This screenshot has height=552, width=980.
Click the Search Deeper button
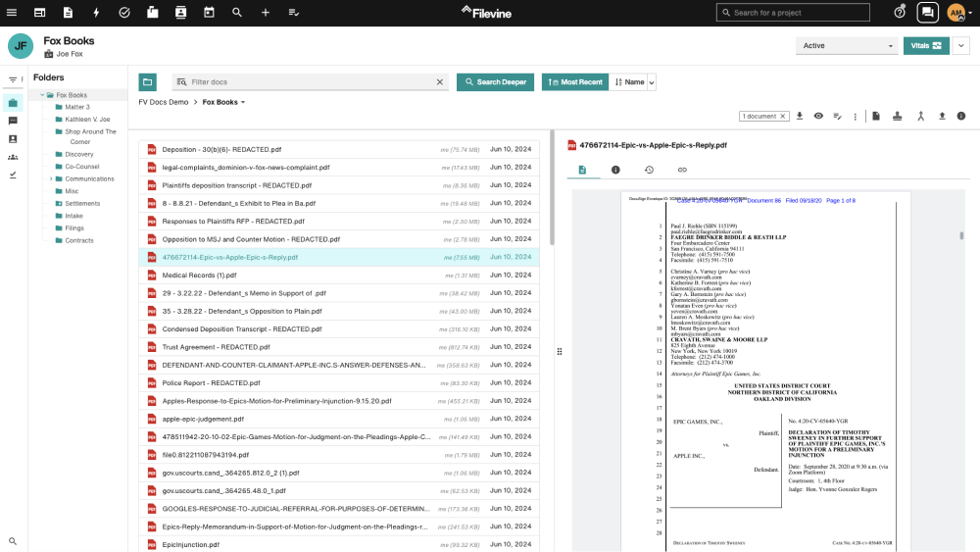495,82
